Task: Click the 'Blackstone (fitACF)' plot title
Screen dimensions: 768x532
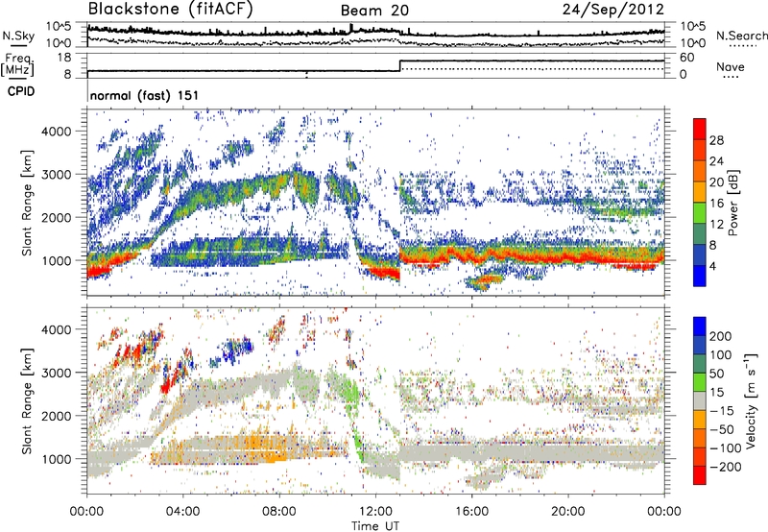Action: [171, 10]
